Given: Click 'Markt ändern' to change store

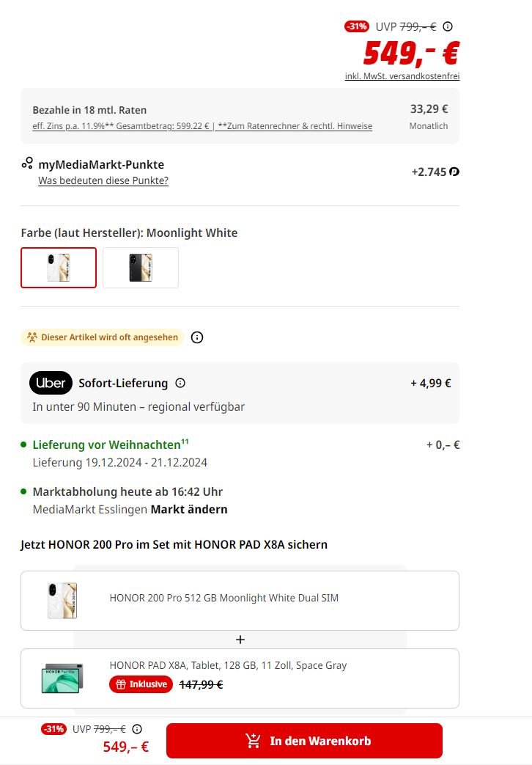Looking at the screenshot, I should click(189, 509).
